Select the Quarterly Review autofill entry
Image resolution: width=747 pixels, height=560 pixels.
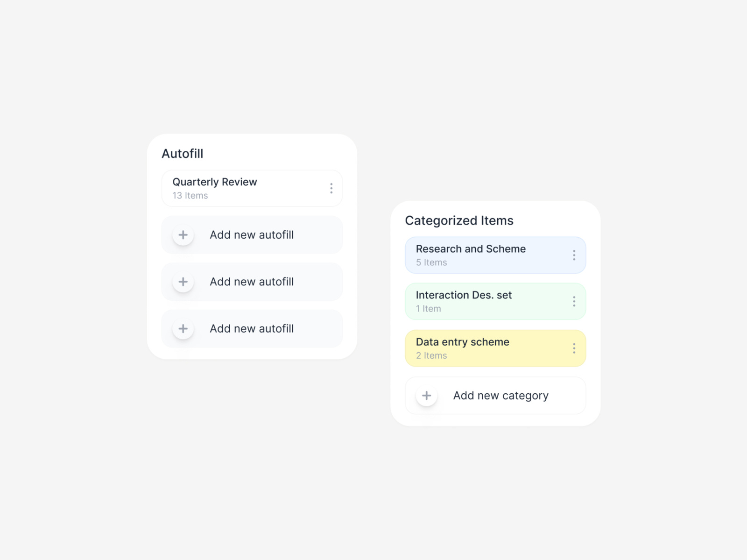[x=243, y=188]
